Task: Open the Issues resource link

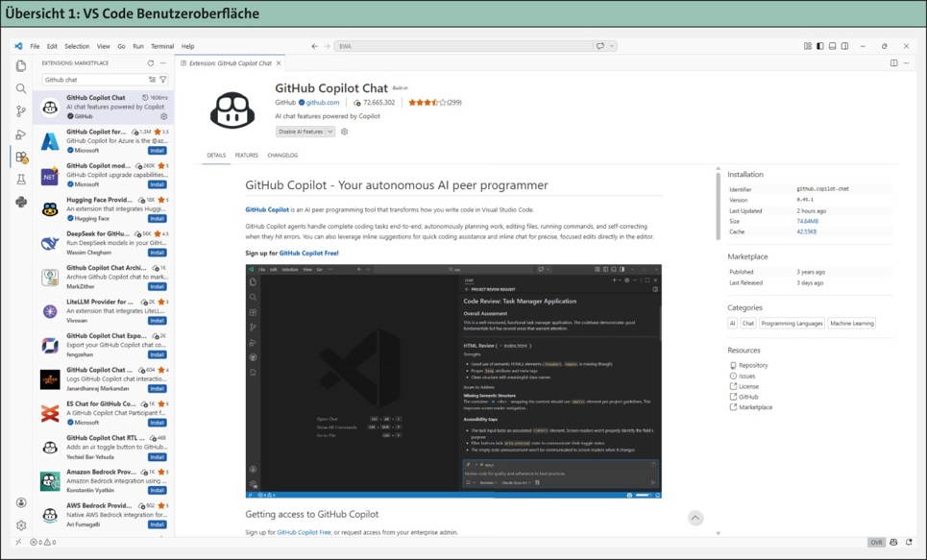Action: [x=746, y=377]
